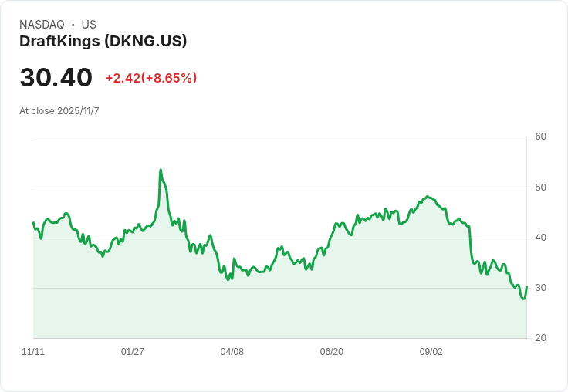The width and height of the screenshot is (568, 392).
Task: Click the 60 y-axis label
Action: click(540, 137)
